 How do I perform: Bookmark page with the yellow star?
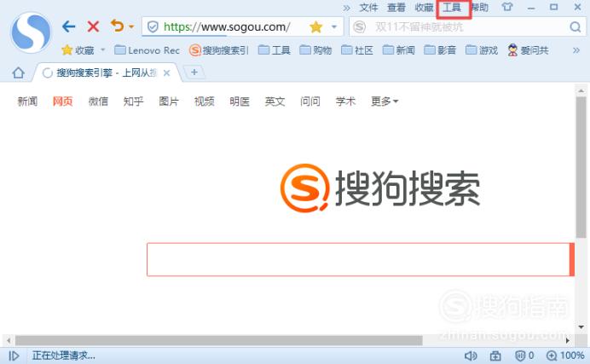pyautogui.click(x=316, y=27)
